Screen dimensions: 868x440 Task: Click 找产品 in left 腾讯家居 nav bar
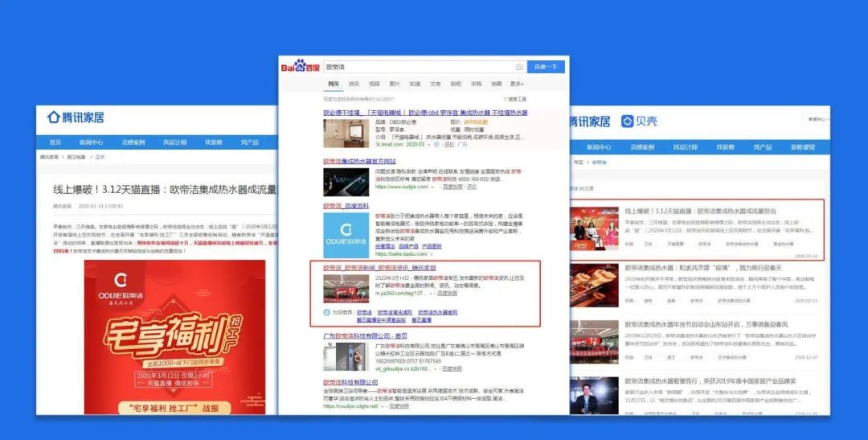[x=250, y=142]
